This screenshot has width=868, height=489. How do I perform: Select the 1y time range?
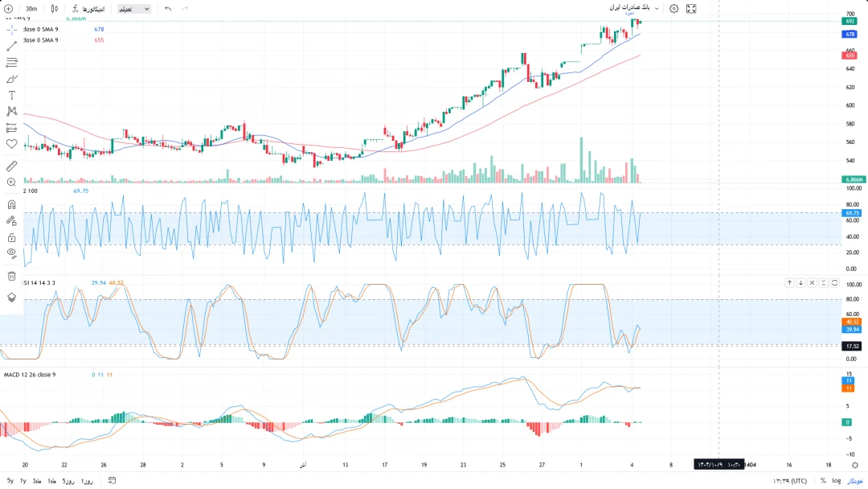(23, 480)
